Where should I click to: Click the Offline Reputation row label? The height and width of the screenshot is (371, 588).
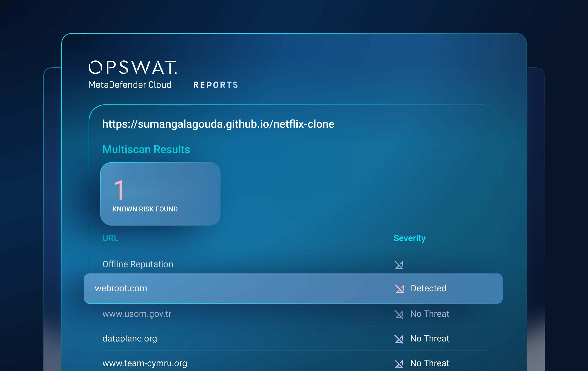pos(137,264)
